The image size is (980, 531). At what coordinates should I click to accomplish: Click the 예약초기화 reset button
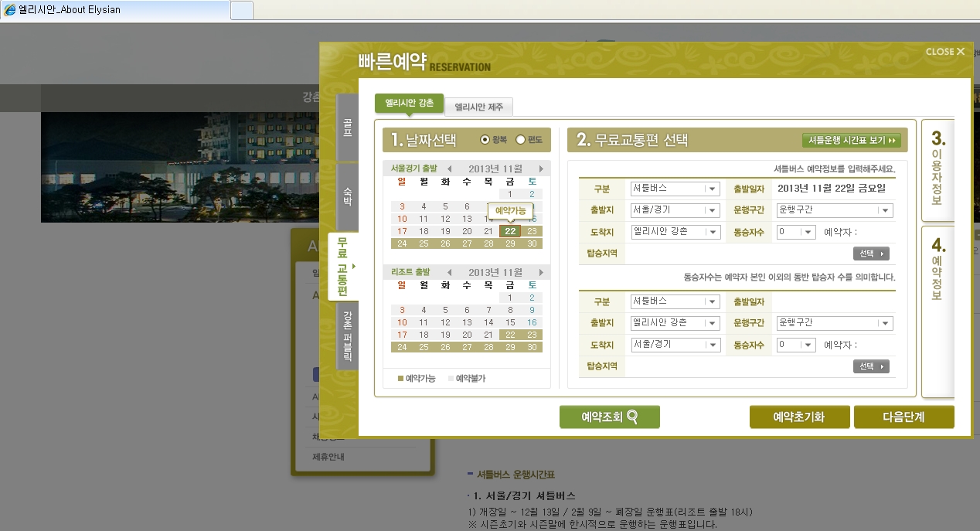(799, 417)
